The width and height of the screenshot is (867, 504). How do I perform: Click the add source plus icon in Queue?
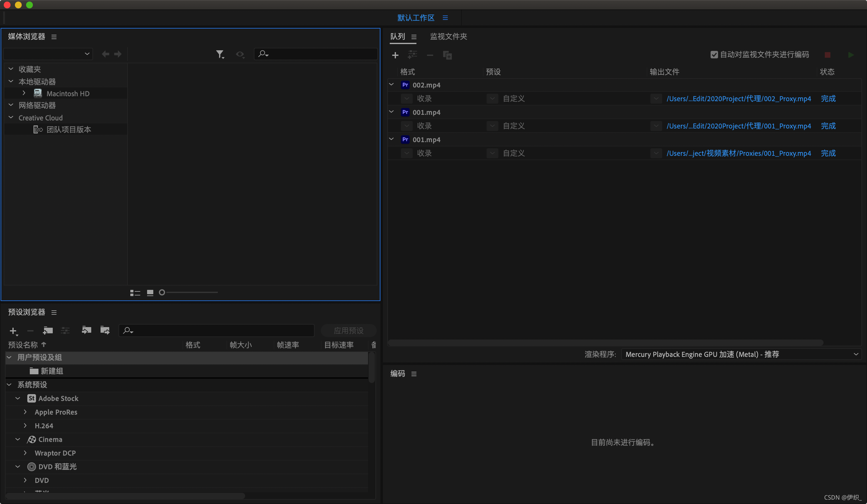point(395,55)
